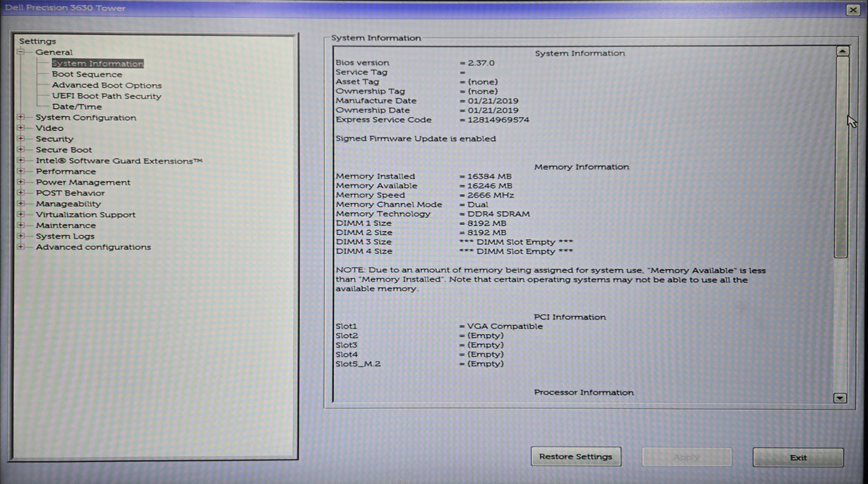Click the Exit button

798,457
